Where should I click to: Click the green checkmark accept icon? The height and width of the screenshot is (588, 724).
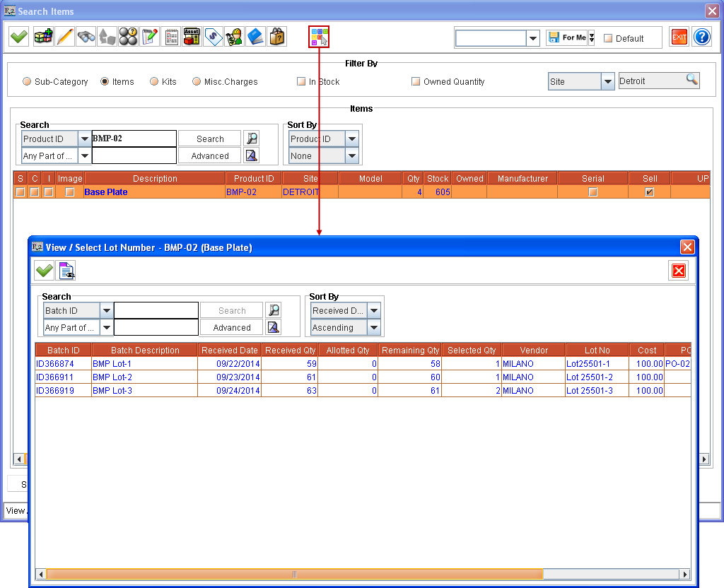(x=18, y=36)
